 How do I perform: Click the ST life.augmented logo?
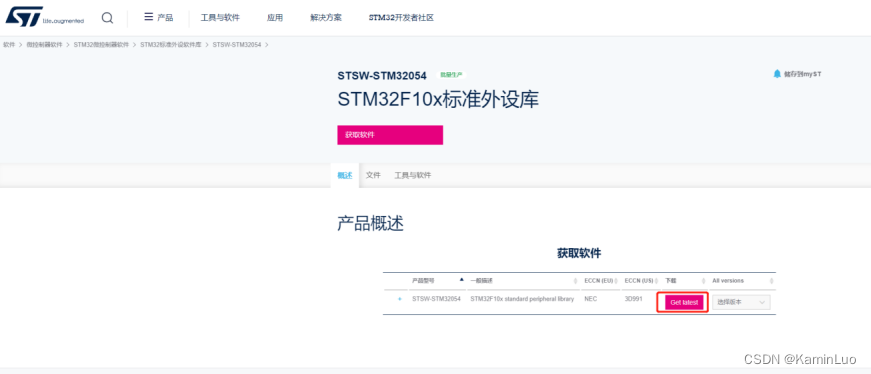tap(44, 17)
